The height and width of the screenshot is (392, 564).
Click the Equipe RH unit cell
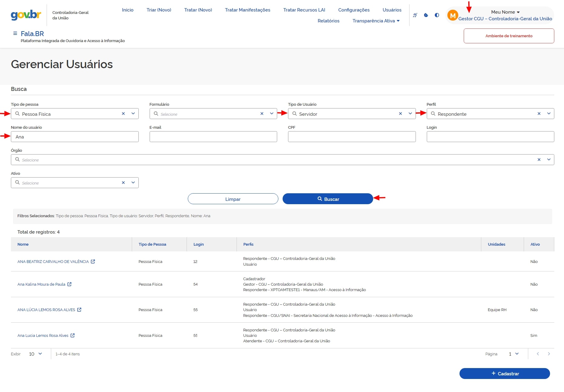click(x=497, y=310)
